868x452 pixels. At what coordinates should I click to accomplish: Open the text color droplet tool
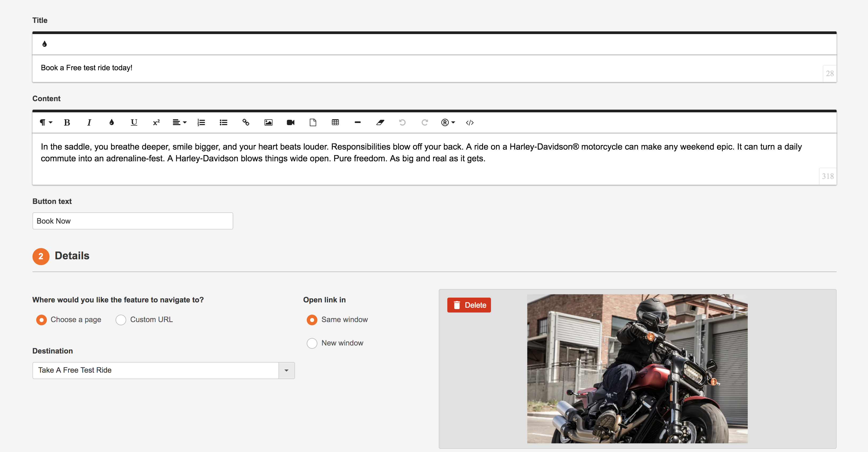(x=111, y=122)
